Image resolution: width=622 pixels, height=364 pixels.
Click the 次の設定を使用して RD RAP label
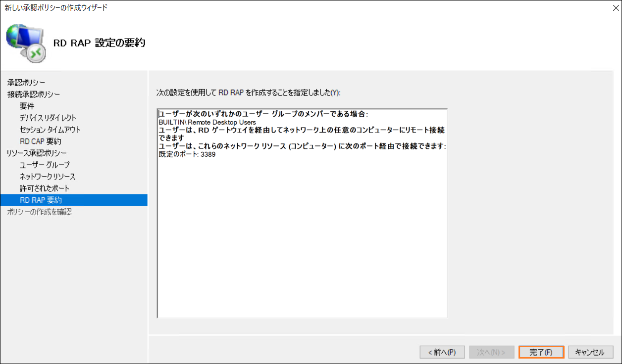[249, 92]
